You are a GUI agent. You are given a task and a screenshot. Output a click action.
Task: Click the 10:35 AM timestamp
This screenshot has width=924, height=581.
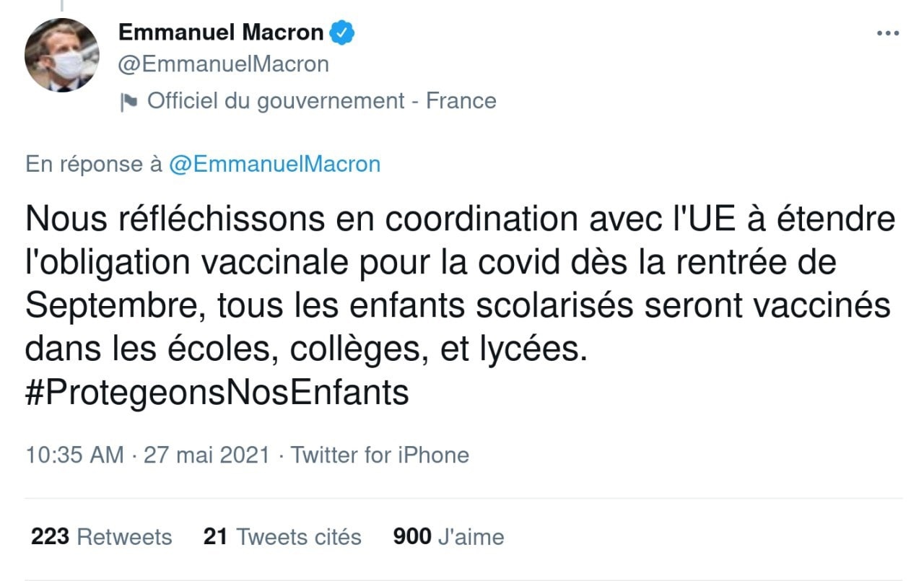pos(74,455)
